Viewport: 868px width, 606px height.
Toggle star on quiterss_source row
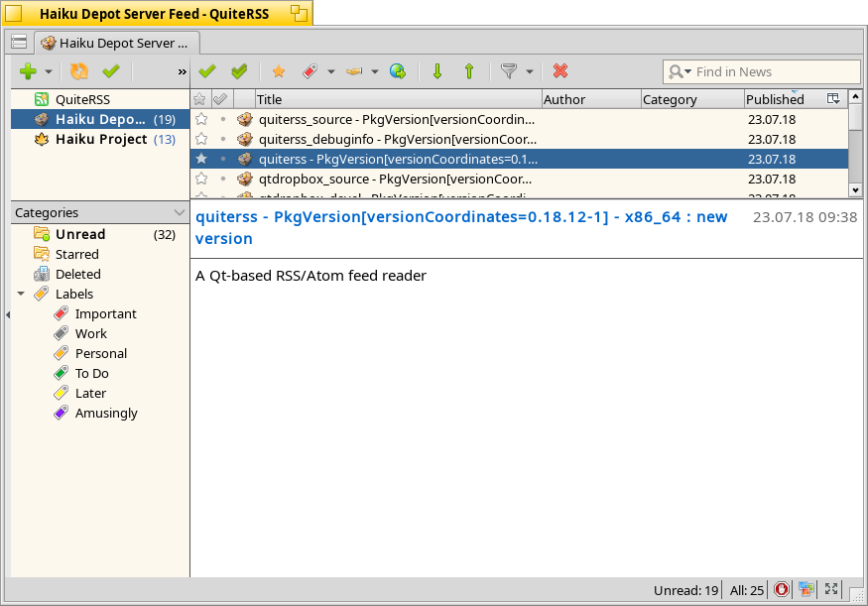(x=201, y=120)
